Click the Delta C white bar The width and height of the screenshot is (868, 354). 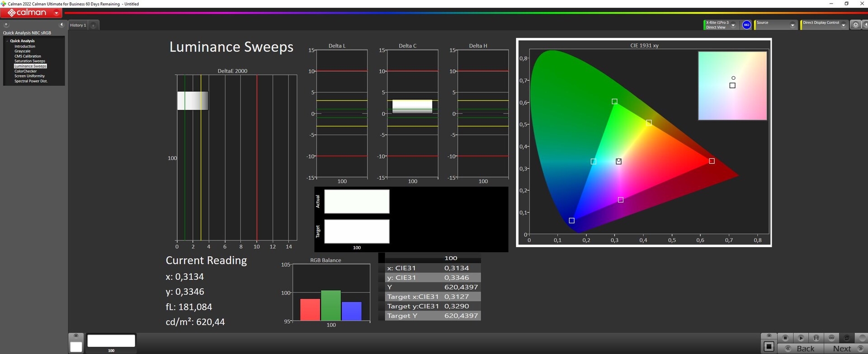[412, 106]
